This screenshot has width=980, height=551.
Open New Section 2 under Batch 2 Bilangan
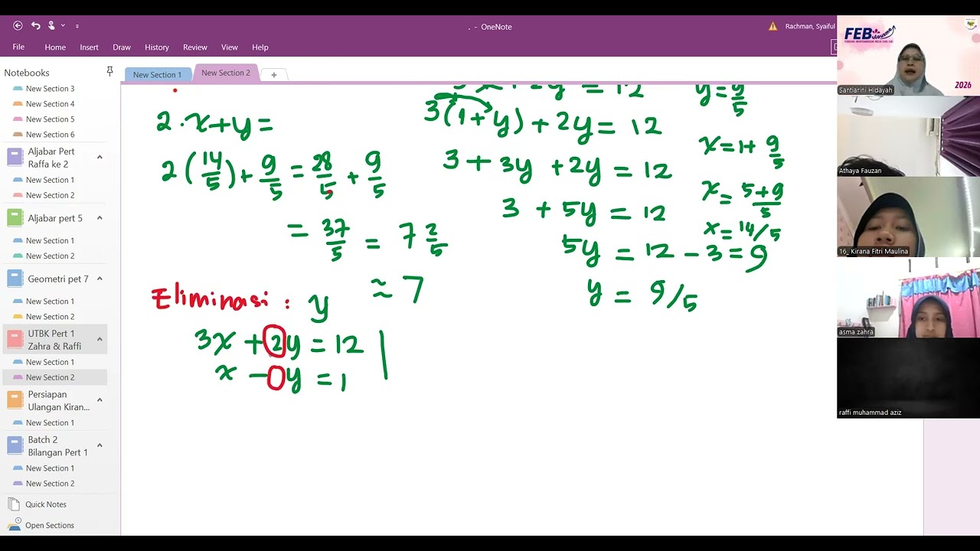tap(50, 484)
